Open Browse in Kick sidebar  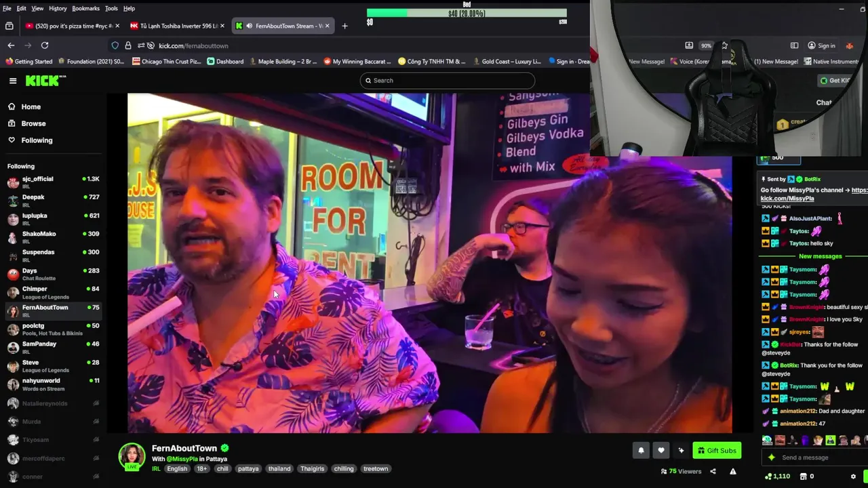(x=33, y=123)
